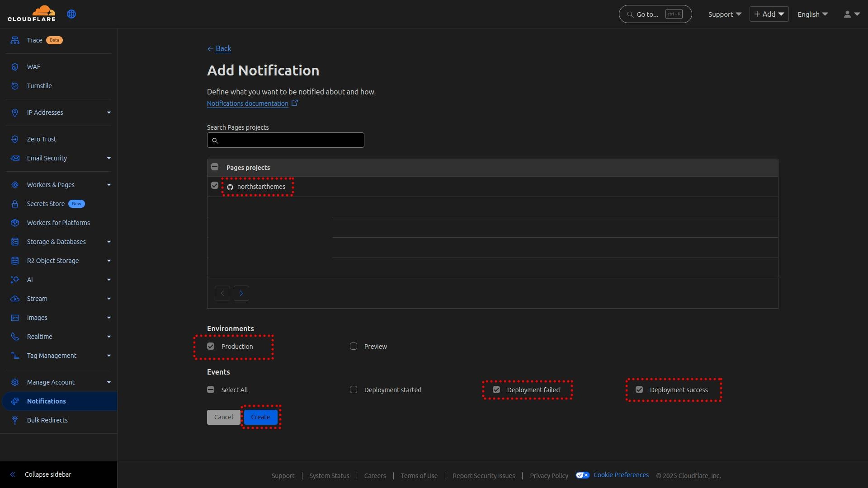Click Collapse sidebar text
Screen dimensions: 868x488
[48, 474]
